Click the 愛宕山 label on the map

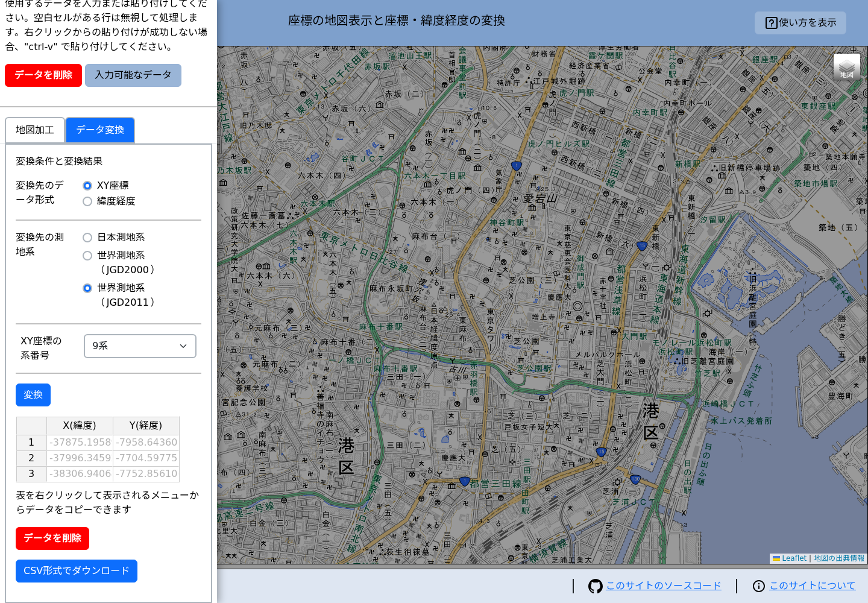pyautogui.click(x=540, y=198)
